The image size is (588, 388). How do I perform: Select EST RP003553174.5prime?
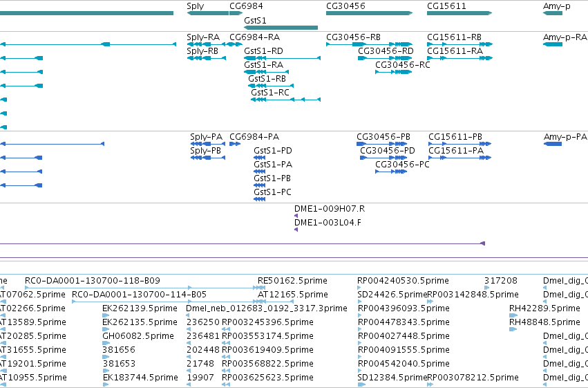268,336
